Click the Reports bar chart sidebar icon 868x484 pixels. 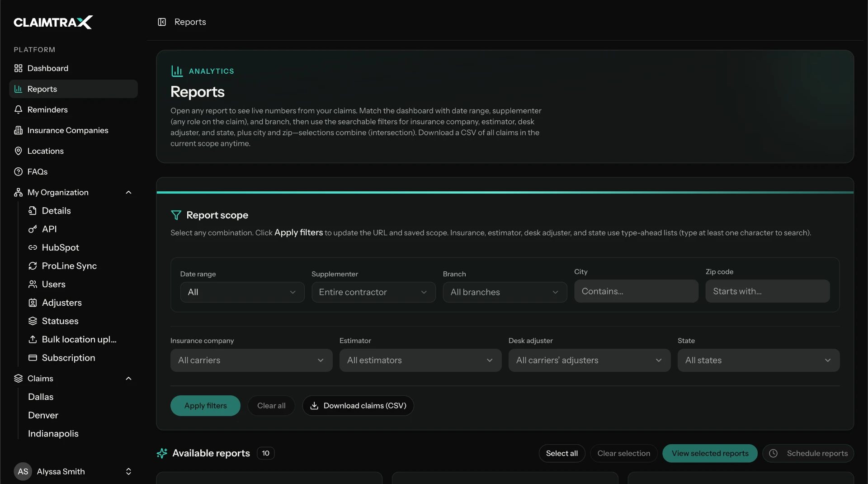pos(18,89)
